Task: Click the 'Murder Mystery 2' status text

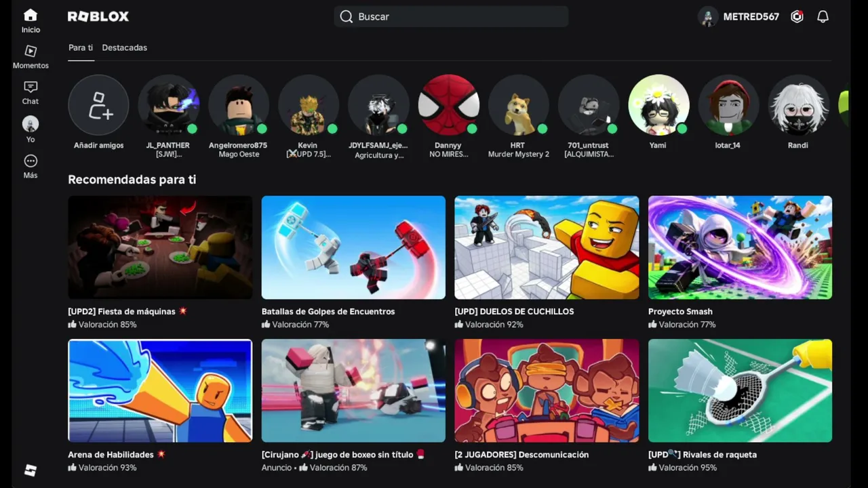Action: (519, 155)
